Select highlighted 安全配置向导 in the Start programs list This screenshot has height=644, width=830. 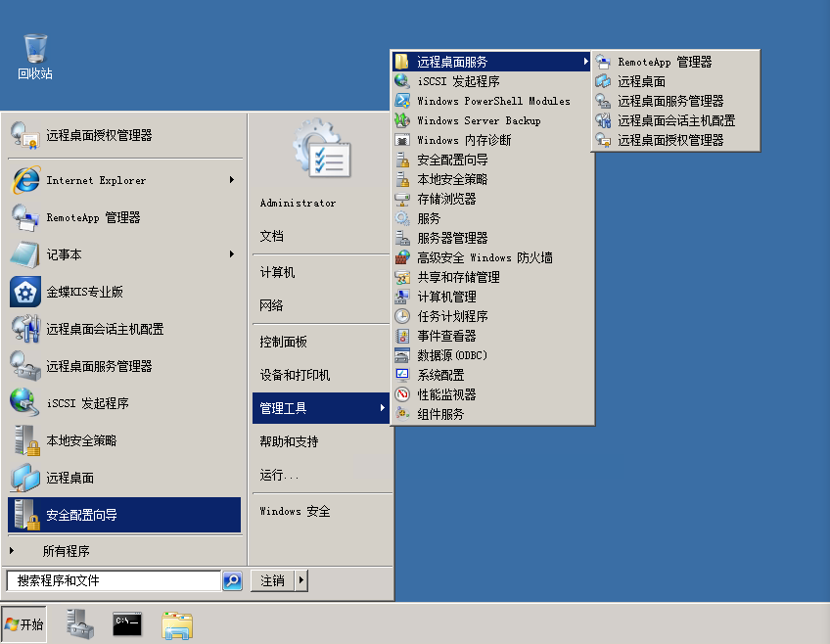[124, 515]
